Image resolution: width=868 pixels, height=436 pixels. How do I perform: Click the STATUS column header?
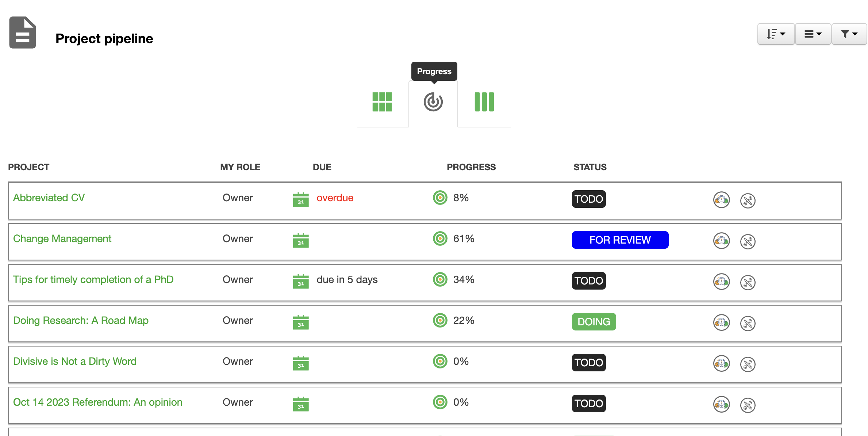590,167
